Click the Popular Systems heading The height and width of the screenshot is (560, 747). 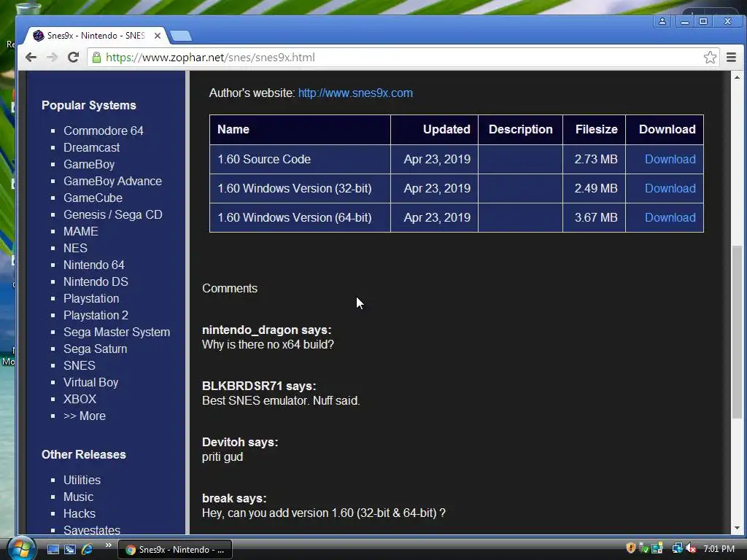88,105
